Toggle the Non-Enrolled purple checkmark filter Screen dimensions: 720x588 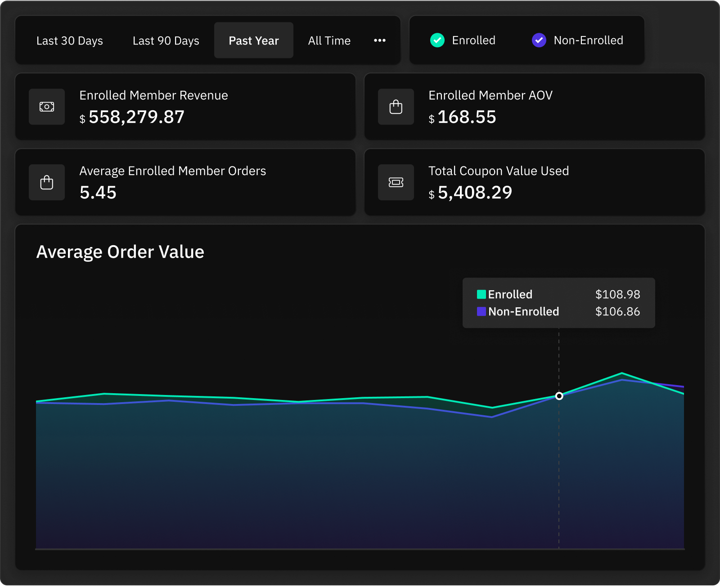(539, 40)
